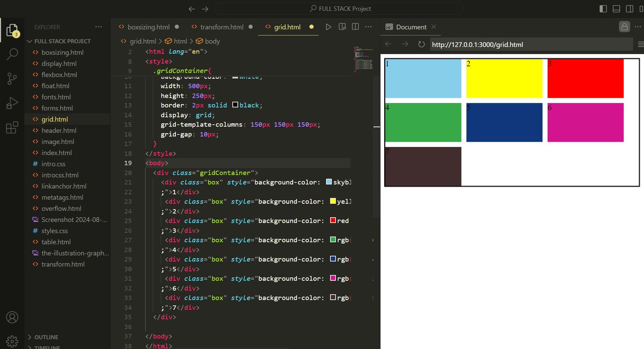Split the editor right
The width and height of the screenshot is (644, 349).
(355, 27)
